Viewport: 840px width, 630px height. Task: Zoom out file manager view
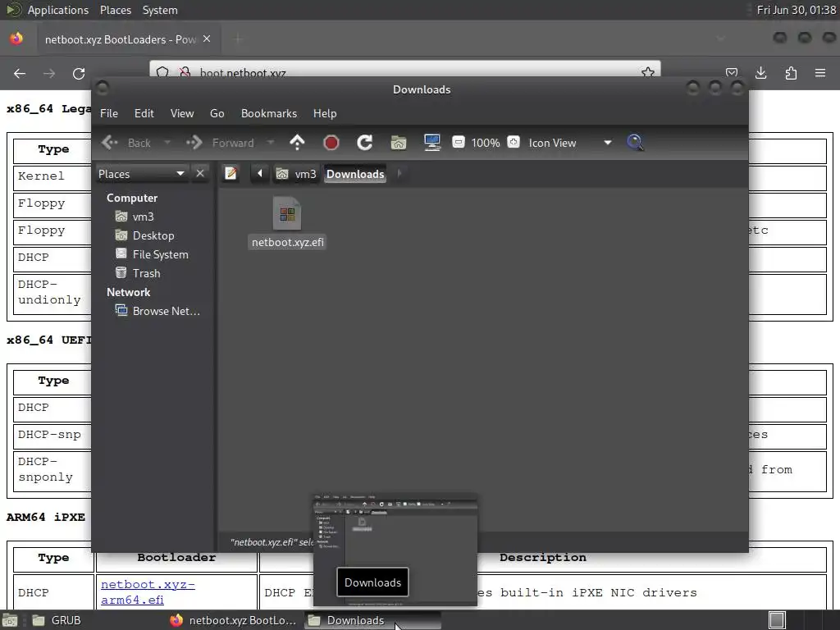[x=458, y=142]
